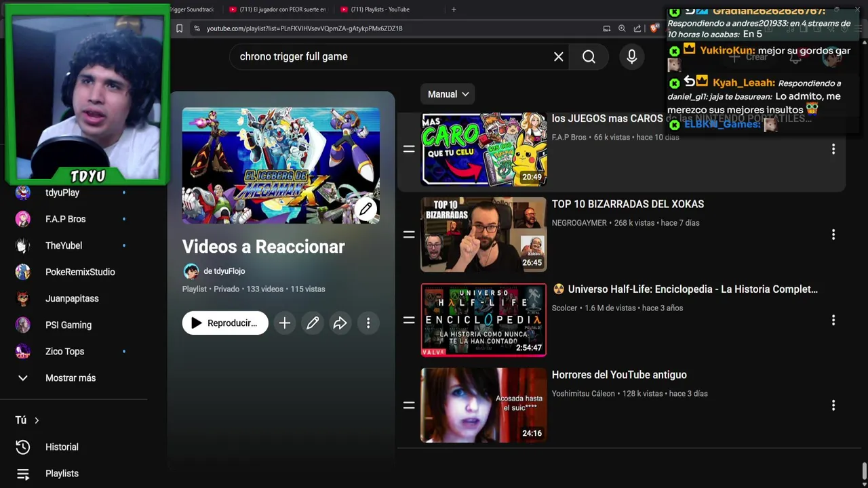Open the Universo Half-Life Enciclopedia thumbnail
This screenshot has width=868, height=488.
[484, 320]
